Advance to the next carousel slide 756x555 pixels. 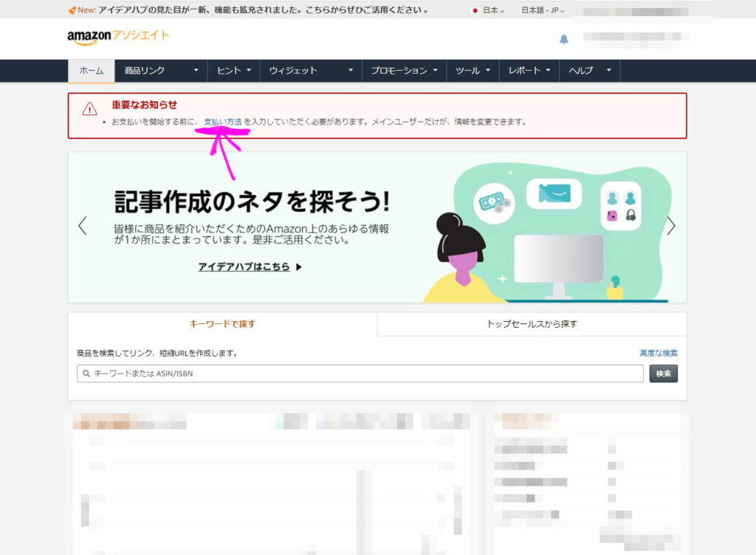(x=670, y=226)
